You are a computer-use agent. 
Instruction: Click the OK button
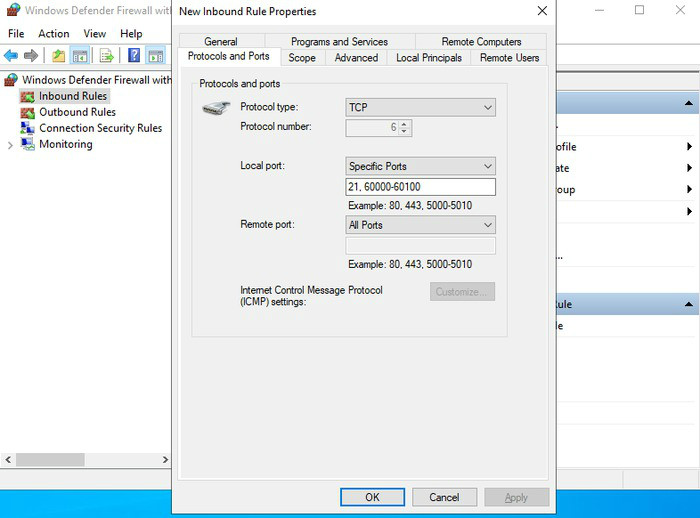pos(372,497)
